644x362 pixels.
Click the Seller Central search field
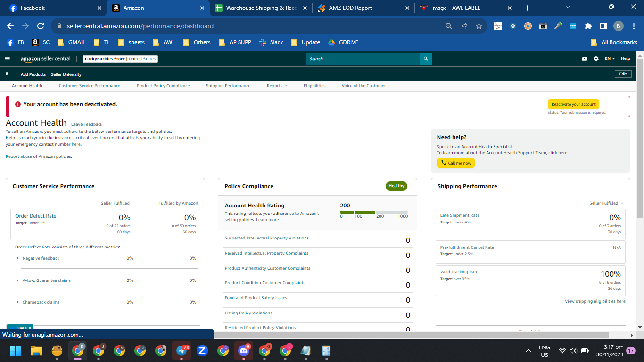363,59
